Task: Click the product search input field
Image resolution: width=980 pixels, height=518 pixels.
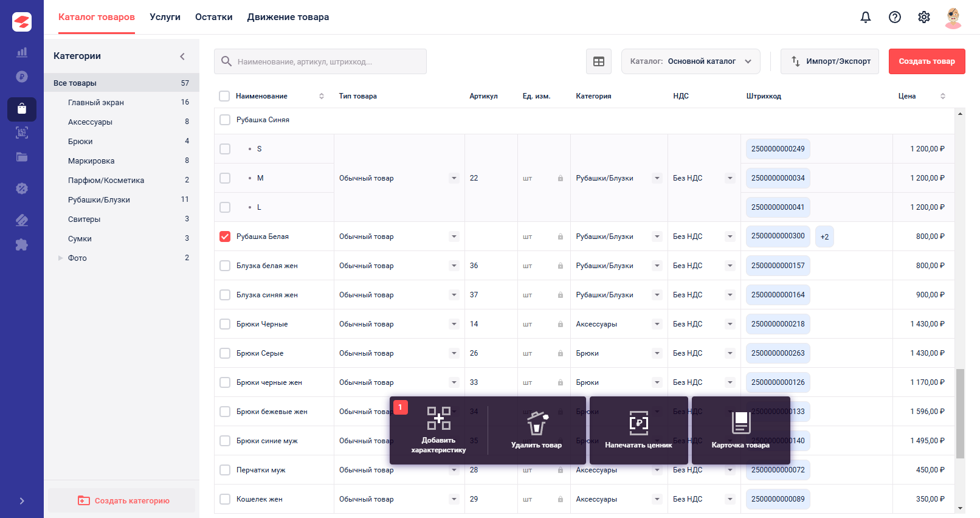Action: 320,61
